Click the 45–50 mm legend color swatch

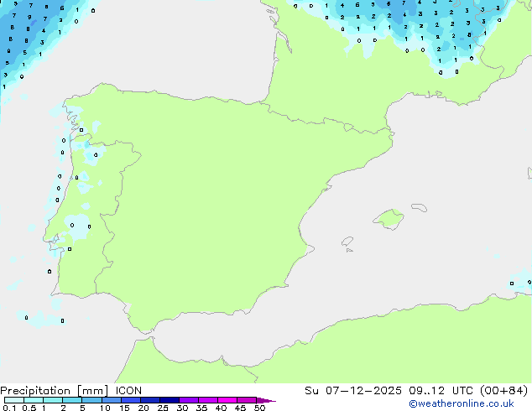click(x=247, y=400)
